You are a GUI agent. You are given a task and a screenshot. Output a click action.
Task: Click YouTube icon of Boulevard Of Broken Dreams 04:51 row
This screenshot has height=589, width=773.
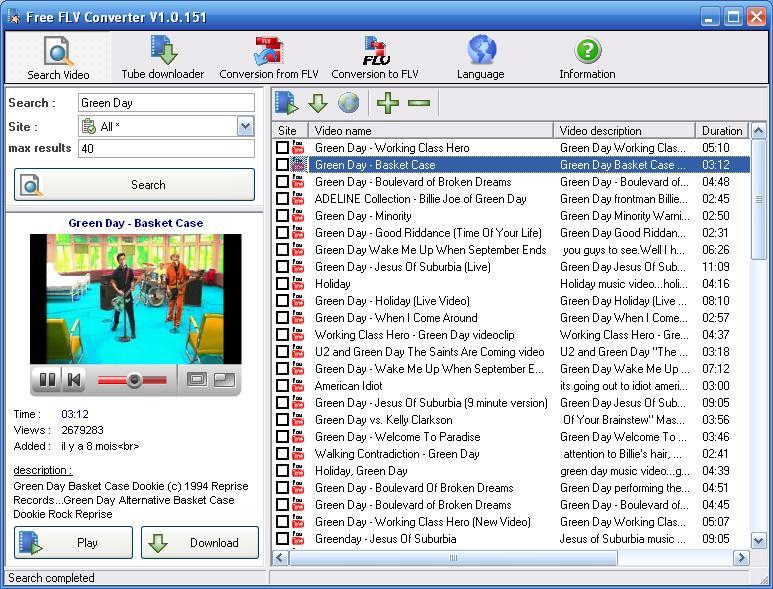coord(298,488)
